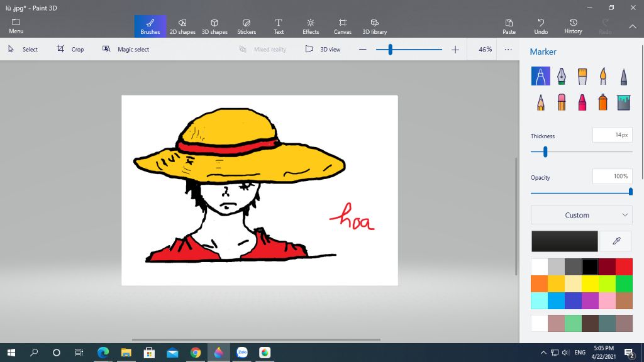Activate Magic select

(126, 49)
